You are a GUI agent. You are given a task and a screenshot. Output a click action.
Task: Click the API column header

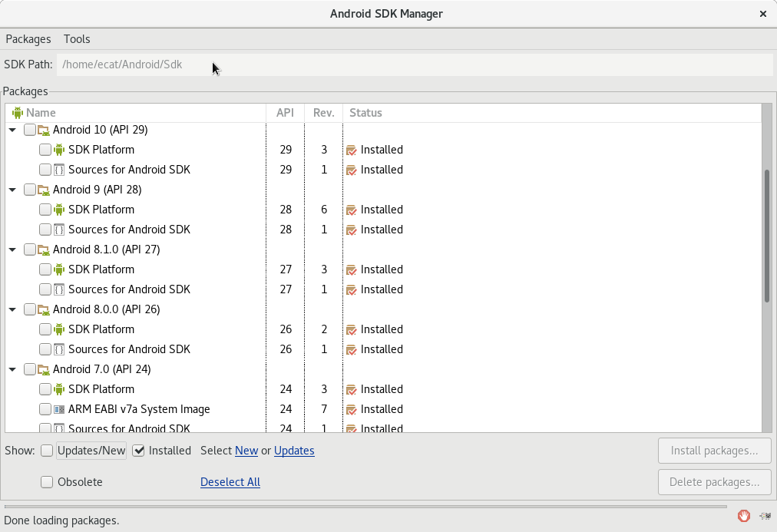pyautogui.click(x=286, y=113)
